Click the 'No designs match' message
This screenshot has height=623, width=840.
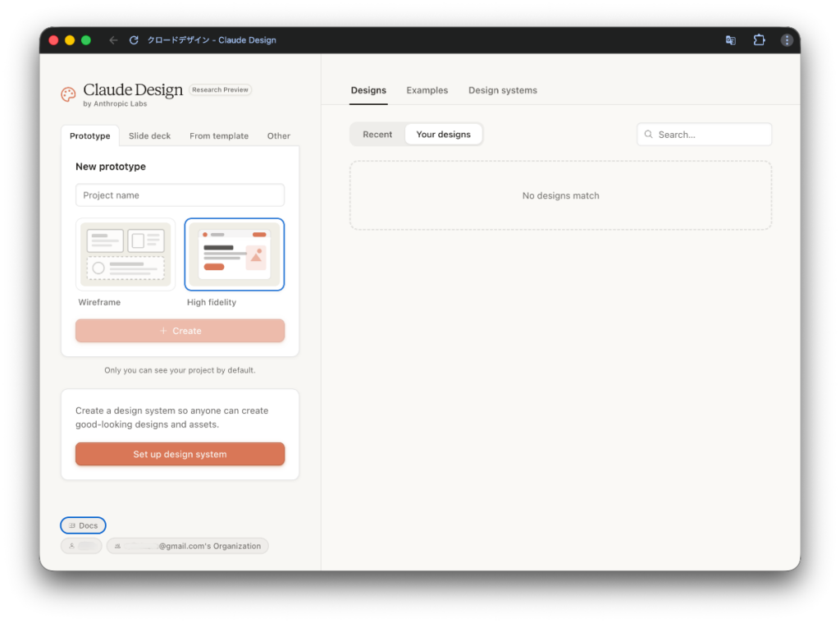[x=560, y=195]
